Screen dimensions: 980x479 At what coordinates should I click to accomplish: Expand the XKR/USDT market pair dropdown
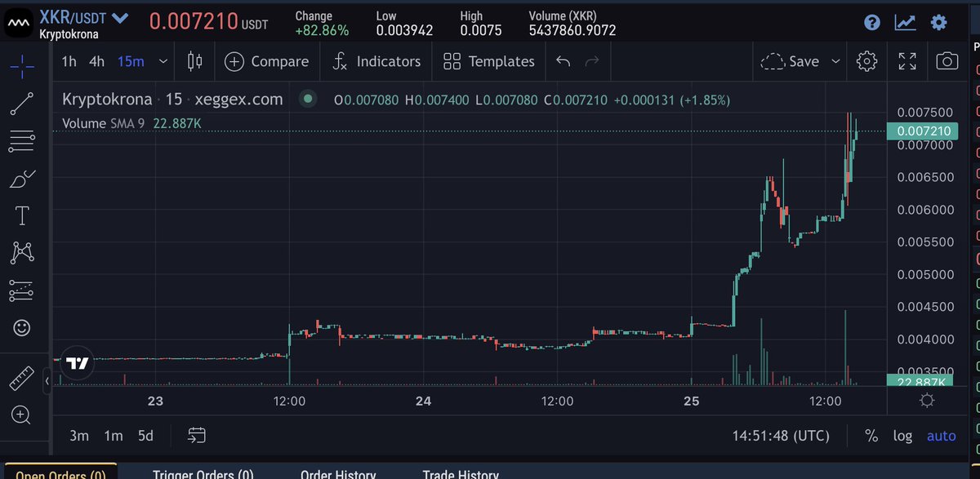[119, 17]
